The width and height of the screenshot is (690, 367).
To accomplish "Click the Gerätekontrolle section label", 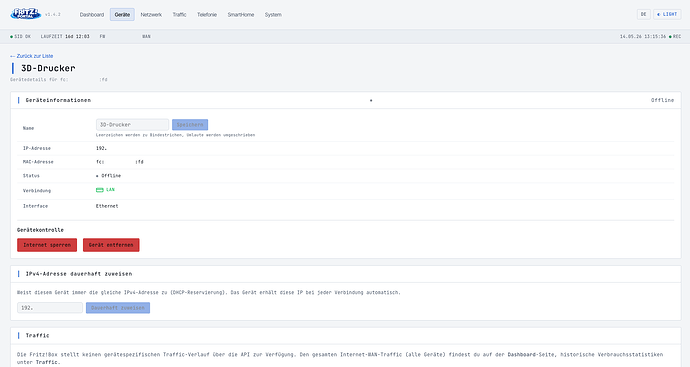I will point(40,230).
